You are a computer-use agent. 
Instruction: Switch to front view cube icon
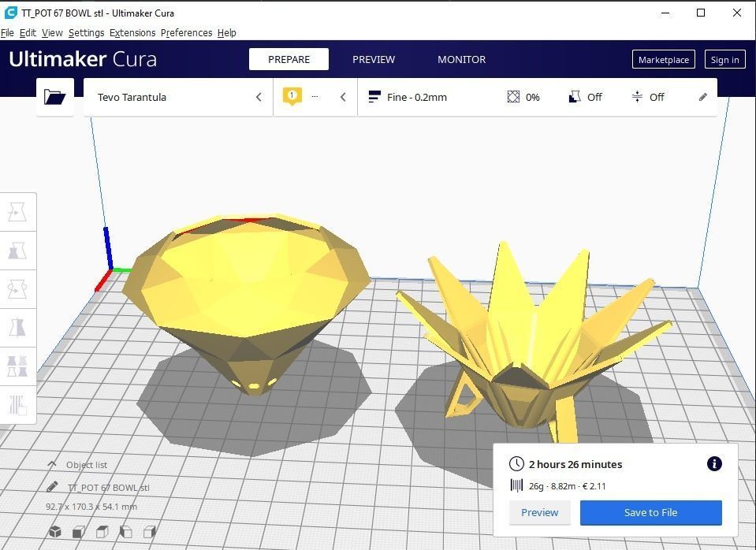(x=79, y=532)
